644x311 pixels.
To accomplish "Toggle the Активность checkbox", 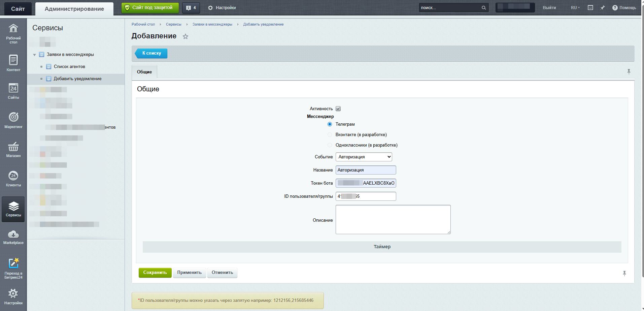I will tap(338, 109).
